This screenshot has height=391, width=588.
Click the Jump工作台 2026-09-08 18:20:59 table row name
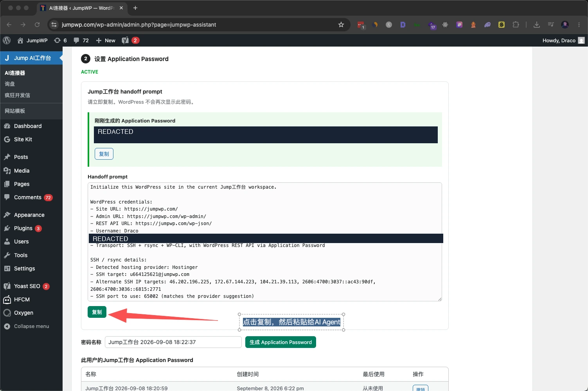click(126, 388)
